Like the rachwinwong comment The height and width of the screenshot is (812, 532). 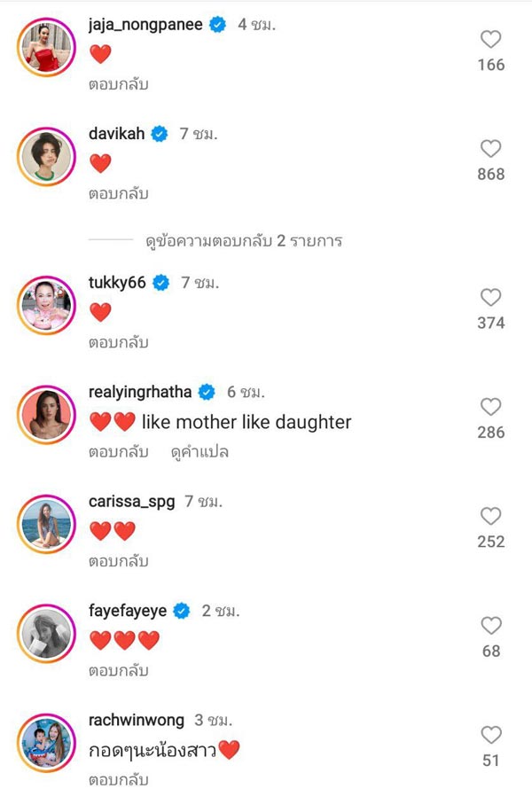[x=490, y=735]
